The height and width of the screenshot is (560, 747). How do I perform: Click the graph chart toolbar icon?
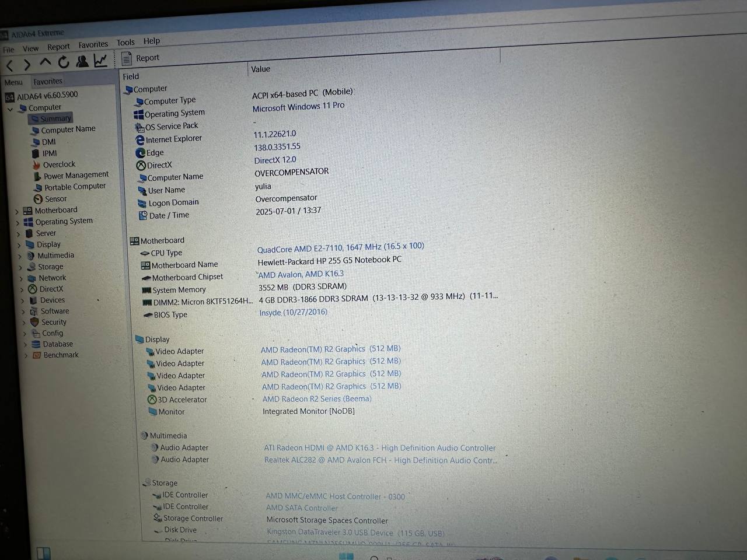[x=100, y=60]
